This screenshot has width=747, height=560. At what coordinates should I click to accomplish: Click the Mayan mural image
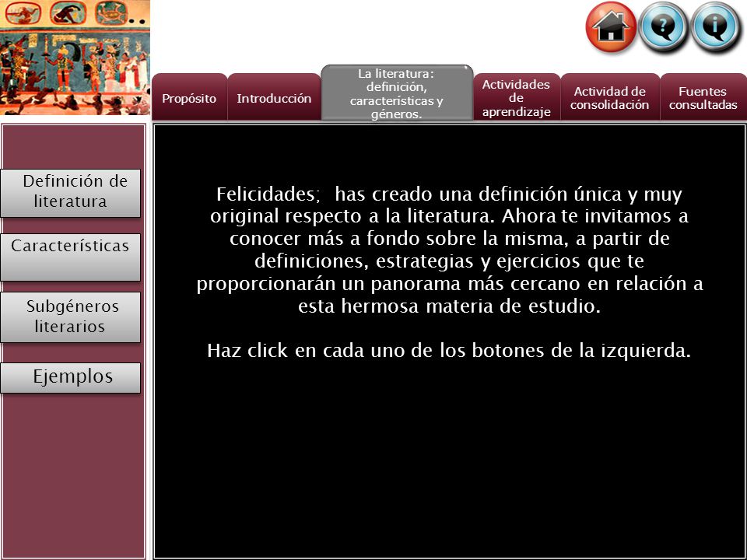coord(75,58)
